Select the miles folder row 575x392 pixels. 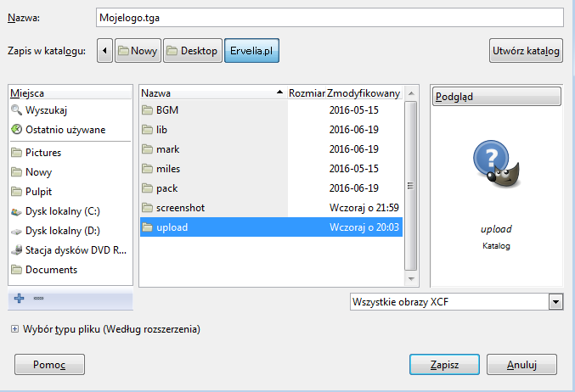tap(272, 169)
